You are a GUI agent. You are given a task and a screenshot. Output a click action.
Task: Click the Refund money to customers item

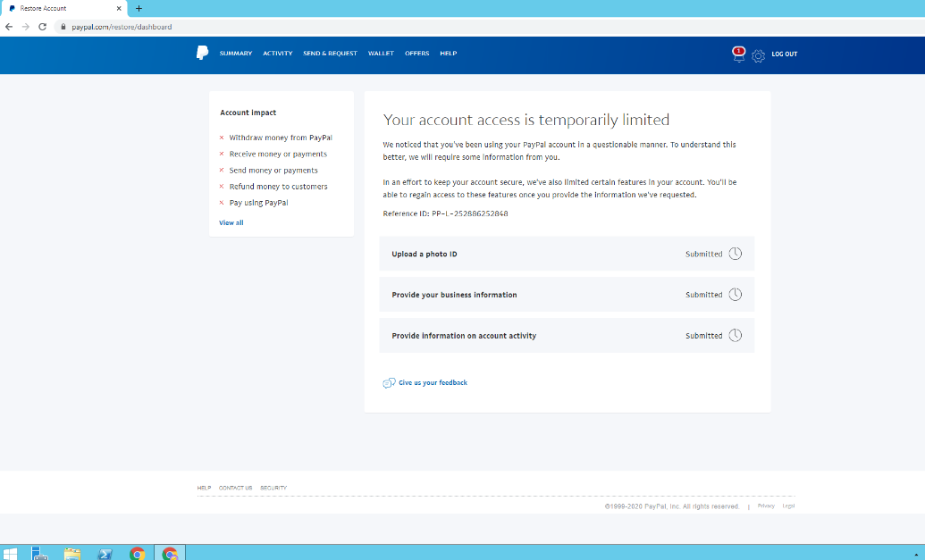(x=279, y=187)
